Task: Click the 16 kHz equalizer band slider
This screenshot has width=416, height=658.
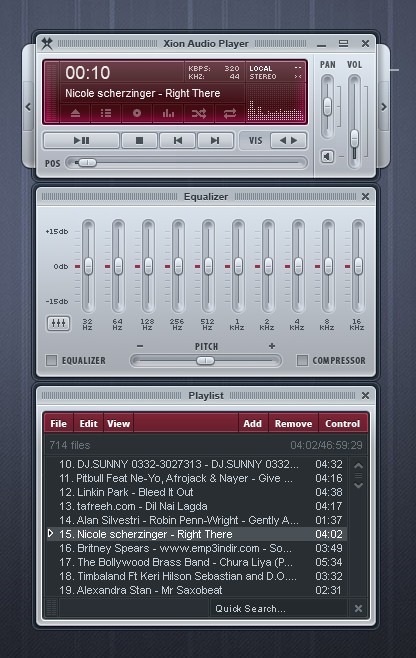Action: [x=358, y=266]
